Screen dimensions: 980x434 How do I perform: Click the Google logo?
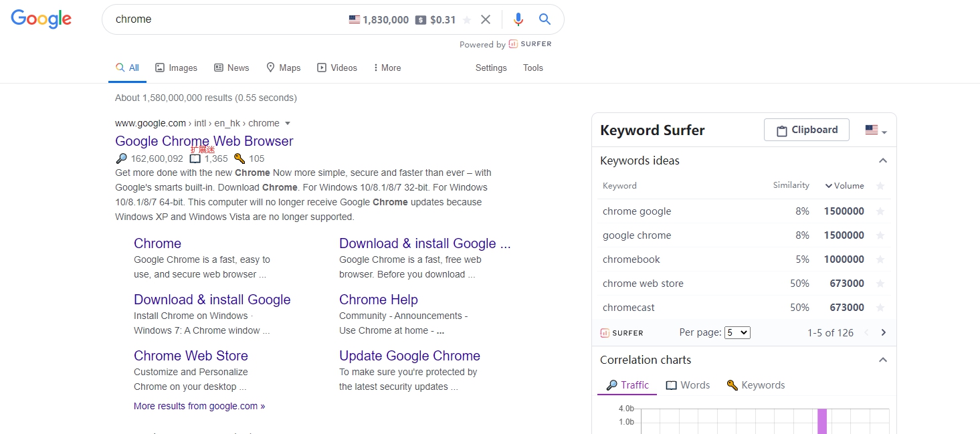pyautogui.click(x=41, y=19)
